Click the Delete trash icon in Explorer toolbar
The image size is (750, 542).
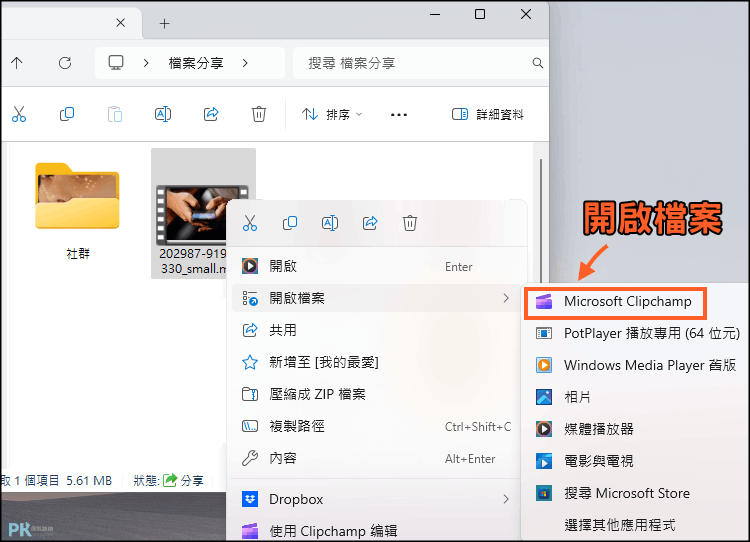(259, 114)
